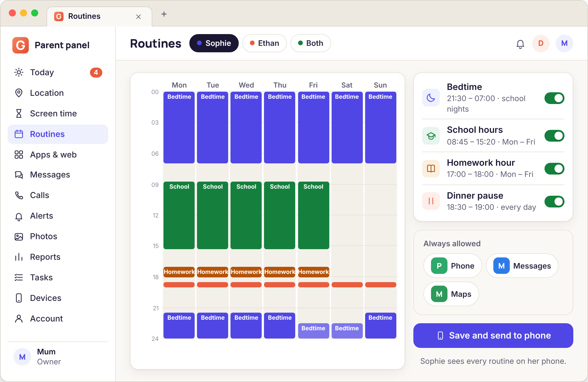Select Saturday evening Bedtime block
The width and height of the screenshot is (588, 382).
click(347, 331)
